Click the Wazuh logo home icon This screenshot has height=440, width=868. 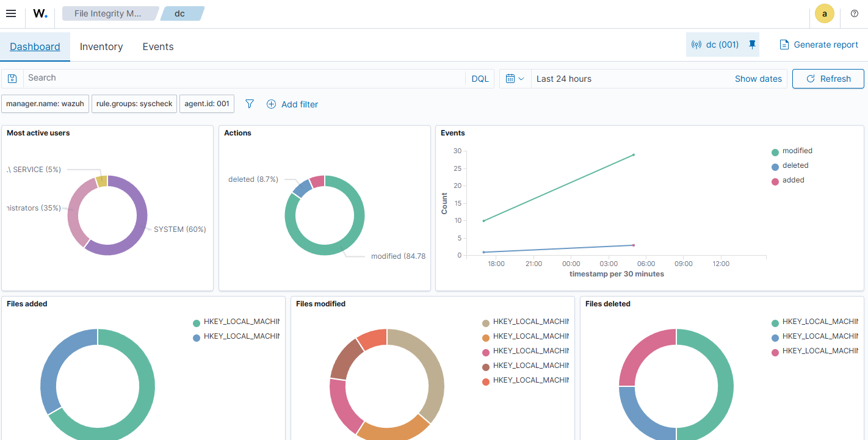[x=40, y=13]
